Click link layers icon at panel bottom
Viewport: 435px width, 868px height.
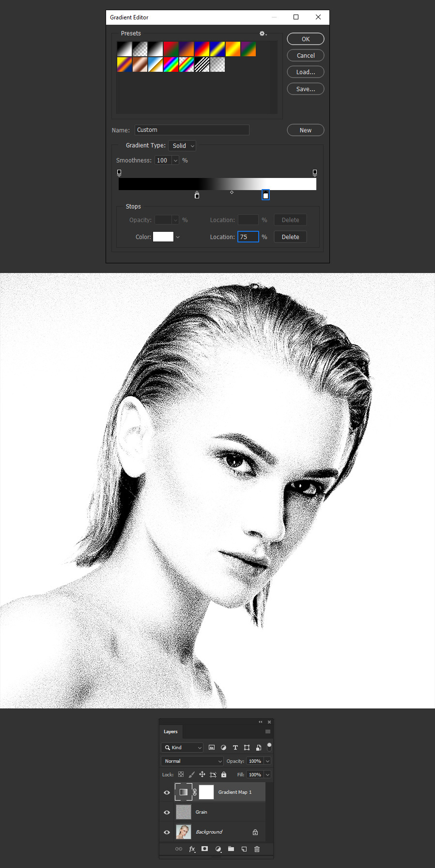pos(179,849)
